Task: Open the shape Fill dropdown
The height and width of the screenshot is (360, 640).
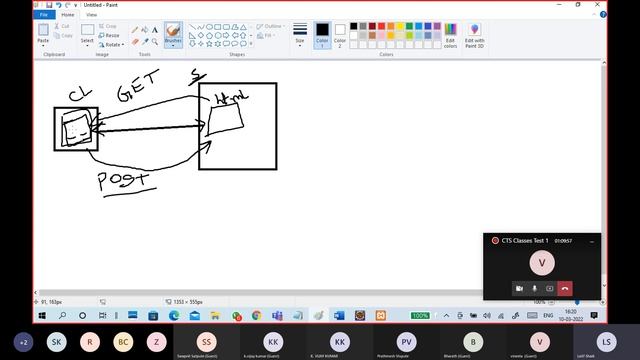Action: 267,36
